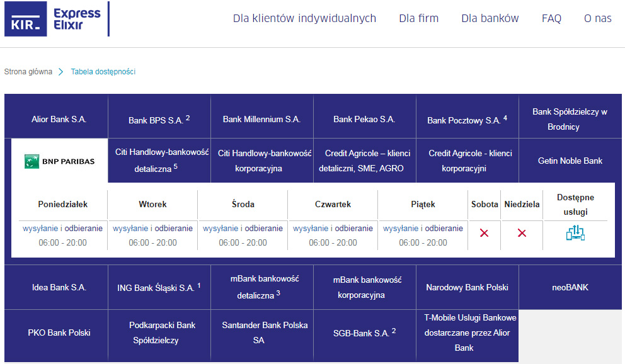Expand Alior Bank S.A. availability

(56, 117)
